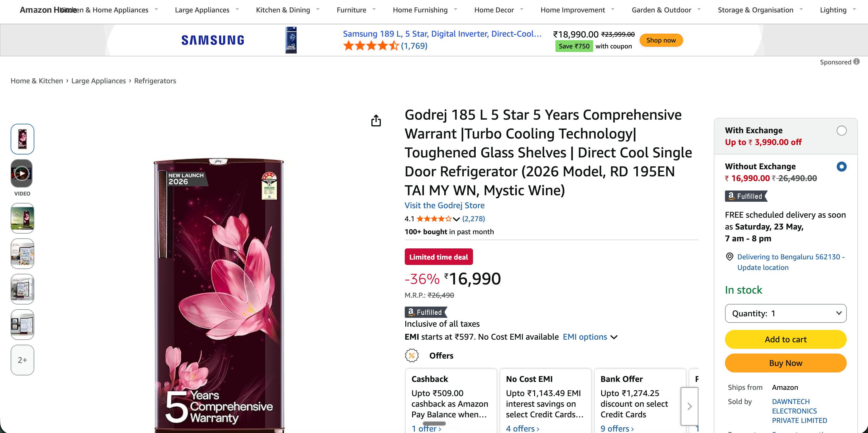The width and height of the screenshot is (868, 433).
Task: Click the offers carousel next arrow
Action: pyautogui.click(x=690, y=406)
